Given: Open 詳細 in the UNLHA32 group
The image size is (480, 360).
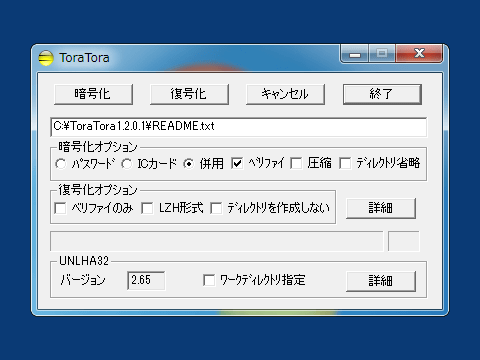Looking at the screenshot, I should coord(381,281).
